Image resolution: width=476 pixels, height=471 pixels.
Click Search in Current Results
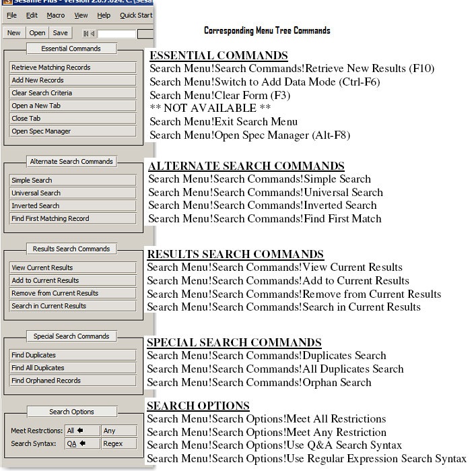coord(73,306)
